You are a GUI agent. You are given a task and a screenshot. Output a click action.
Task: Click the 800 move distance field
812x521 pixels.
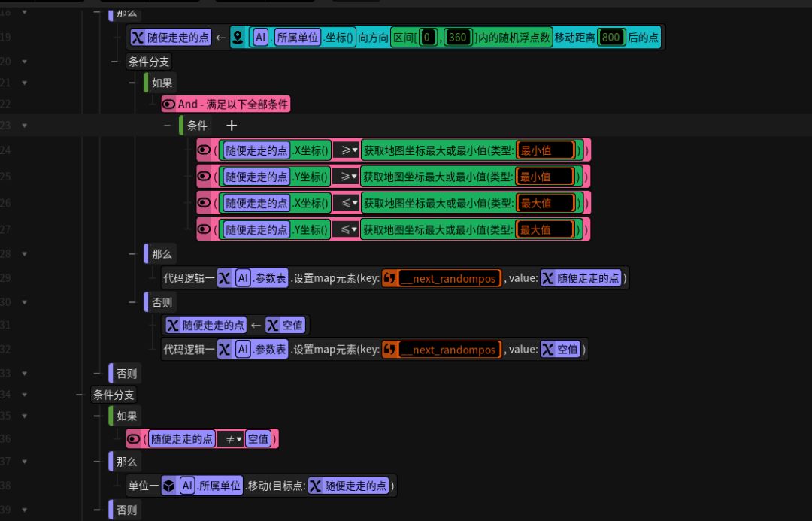coord(611,38)
